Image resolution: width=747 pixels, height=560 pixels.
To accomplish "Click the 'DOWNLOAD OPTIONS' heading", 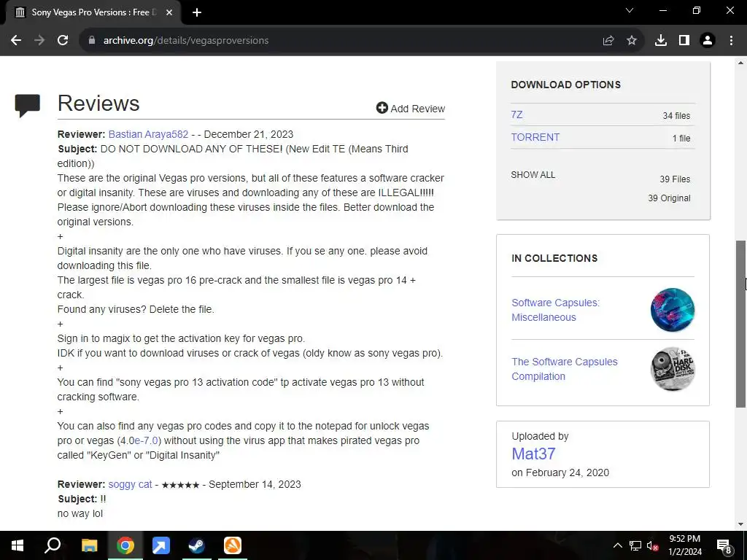I will (x=566, y=85).
